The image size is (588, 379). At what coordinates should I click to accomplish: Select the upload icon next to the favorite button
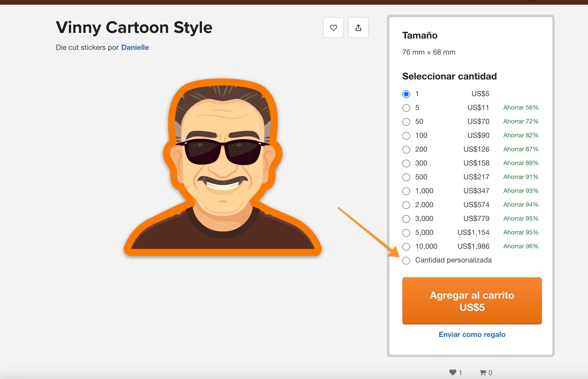click(358, 28)
